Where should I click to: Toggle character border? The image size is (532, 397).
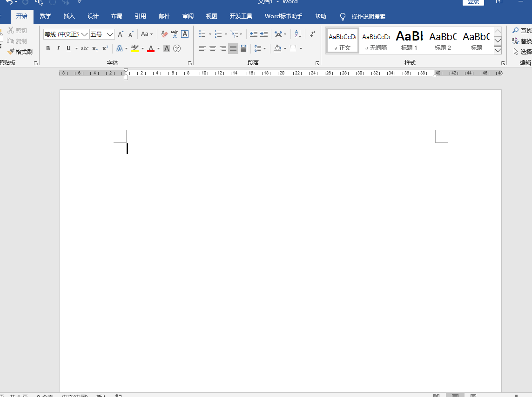pos(185,34)
